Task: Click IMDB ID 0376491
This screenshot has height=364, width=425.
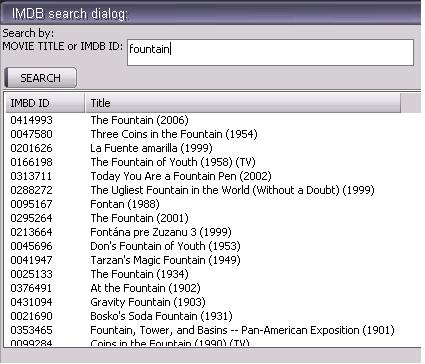Action: [31, 288]
